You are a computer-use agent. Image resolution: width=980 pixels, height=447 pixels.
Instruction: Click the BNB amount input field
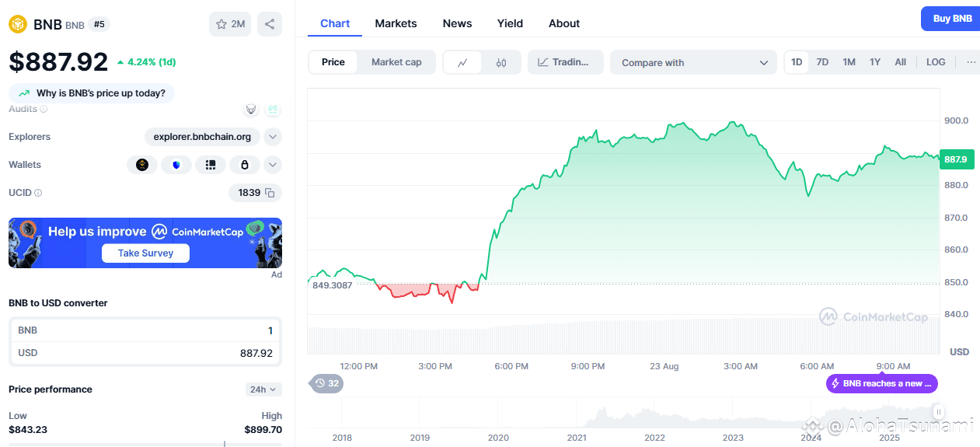(x=145, y=330)
